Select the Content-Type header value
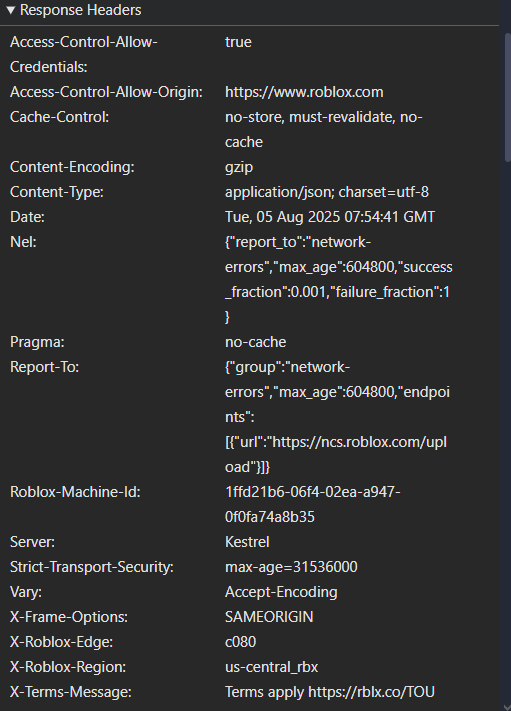This screenshot has height=711, width=511. point(326,192)
